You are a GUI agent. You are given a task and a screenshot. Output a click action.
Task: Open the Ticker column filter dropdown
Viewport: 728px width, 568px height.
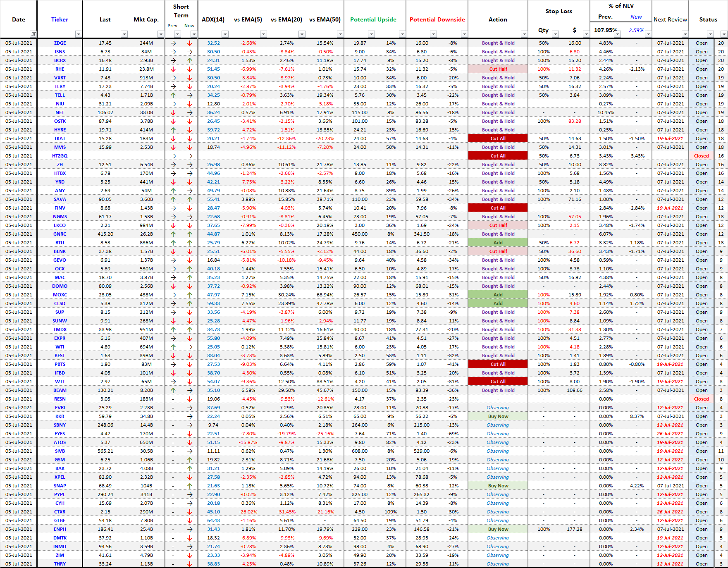point(79,34)
